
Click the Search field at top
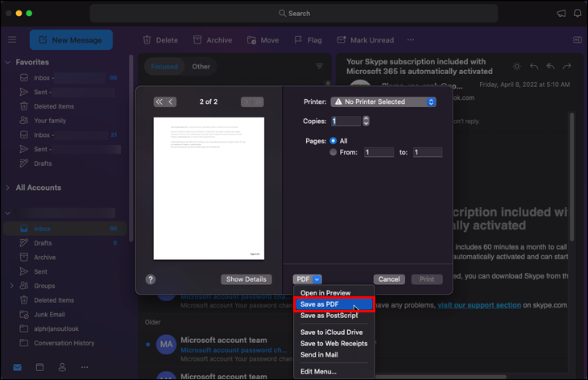tap(294, 14)
